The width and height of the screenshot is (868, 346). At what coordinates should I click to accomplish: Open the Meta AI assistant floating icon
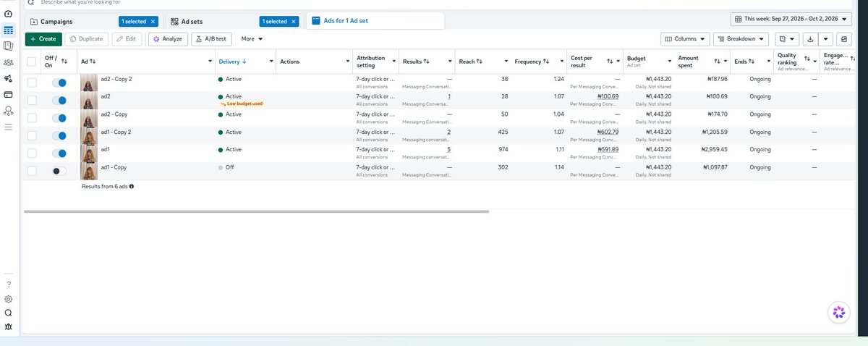(838, 313)
